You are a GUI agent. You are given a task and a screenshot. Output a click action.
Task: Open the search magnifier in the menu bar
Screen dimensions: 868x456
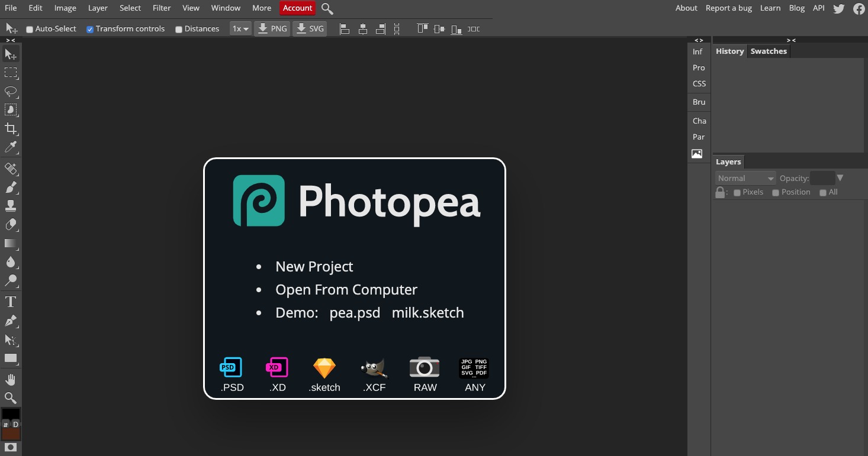click(327, 8)
